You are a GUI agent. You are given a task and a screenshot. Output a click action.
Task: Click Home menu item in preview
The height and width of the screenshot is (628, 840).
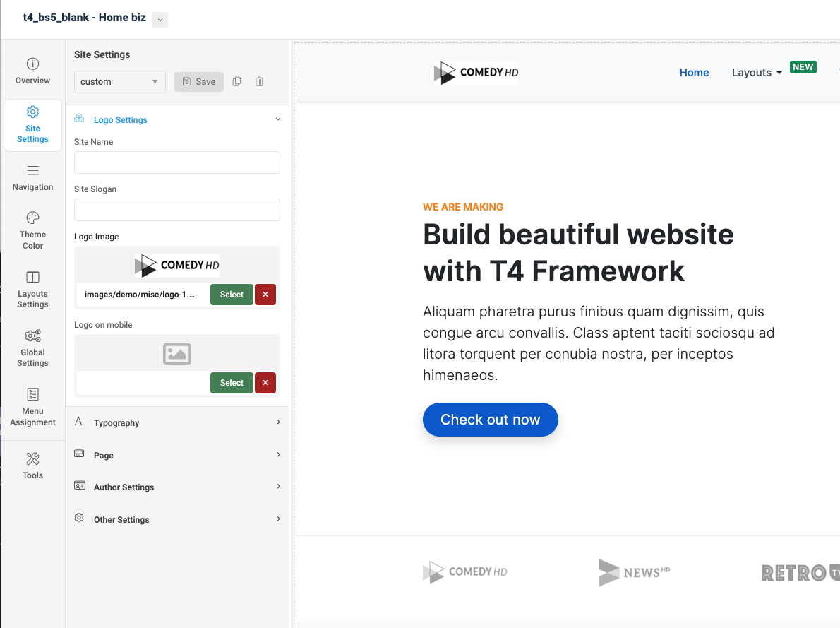coord(695,72)
